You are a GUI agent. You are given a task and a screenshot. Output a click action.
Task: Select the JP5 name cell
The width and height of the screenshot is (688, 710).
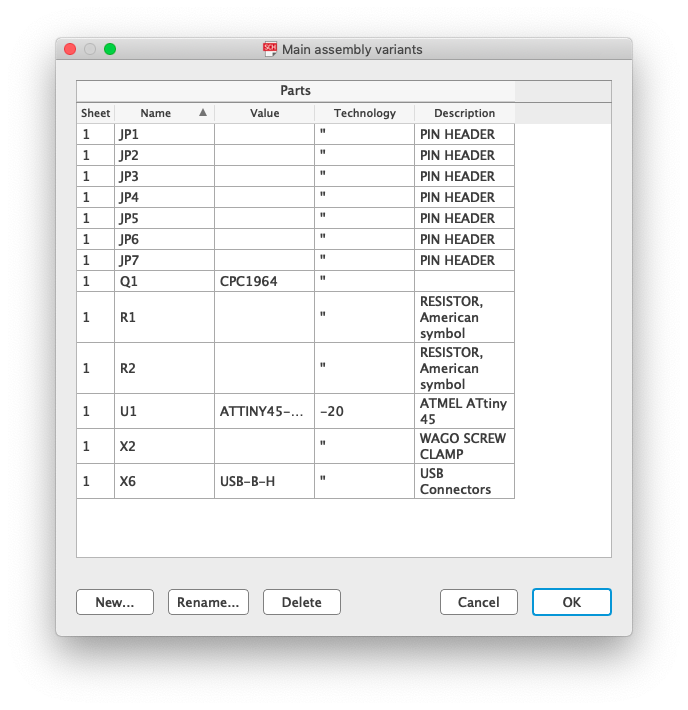click(x=164, y=218)
